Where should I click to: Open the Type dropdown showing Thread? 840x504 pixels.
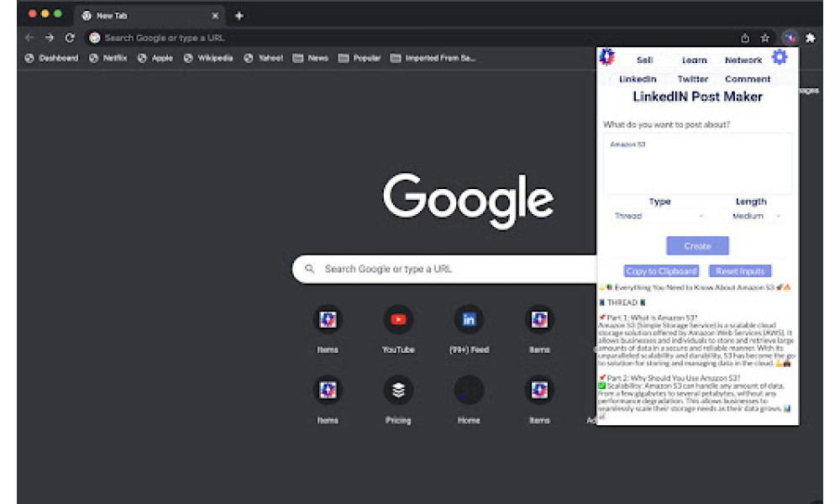pos(659,216)
